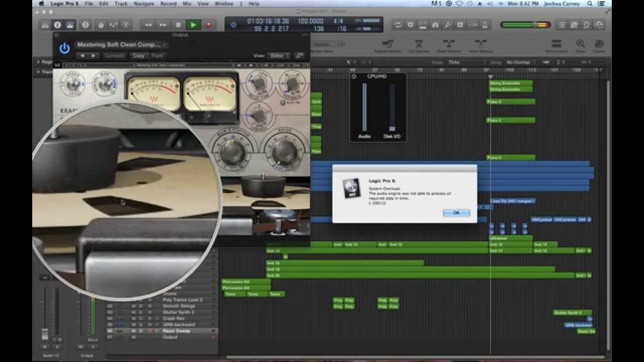
Task: Click the tempo 120.0000 display
Action: click(310, 21)
